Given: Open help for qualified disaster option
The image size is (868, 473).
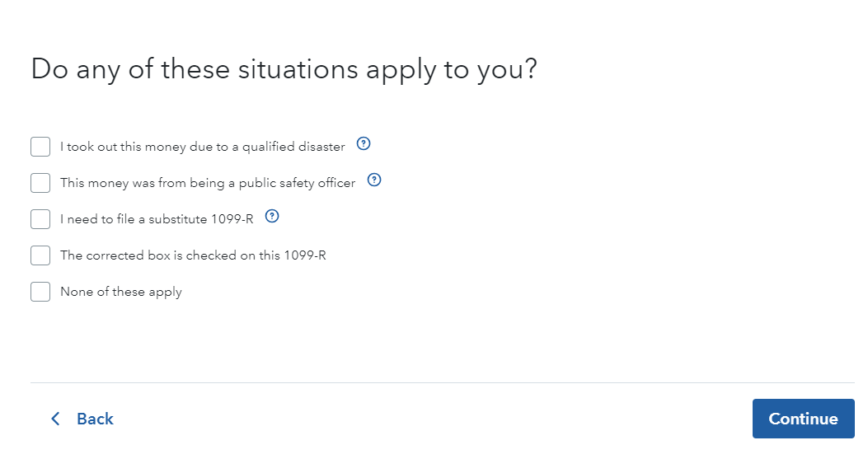Looking at the screenshot, I should (x=364, y=144).
